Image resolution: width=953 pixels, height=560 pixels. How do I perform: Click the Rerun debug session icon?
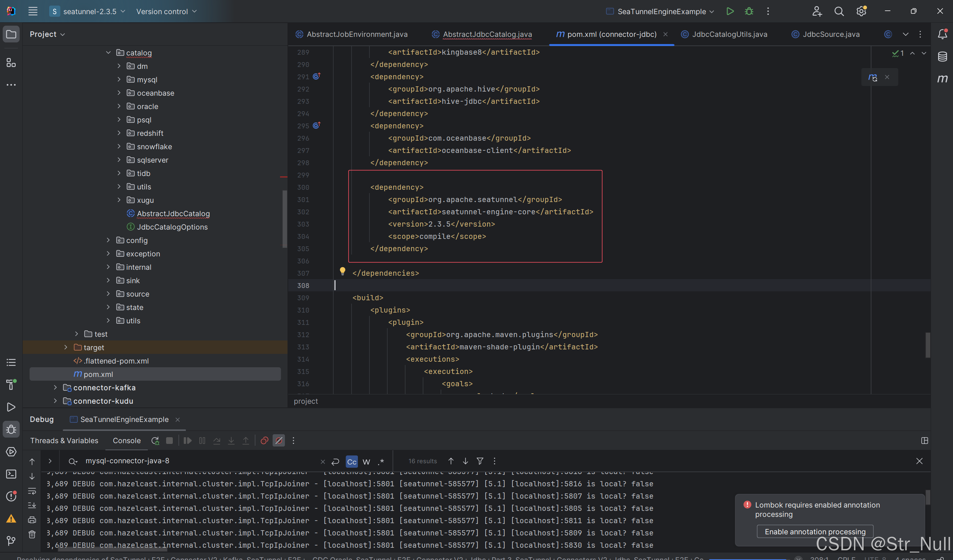coord(155,441)
